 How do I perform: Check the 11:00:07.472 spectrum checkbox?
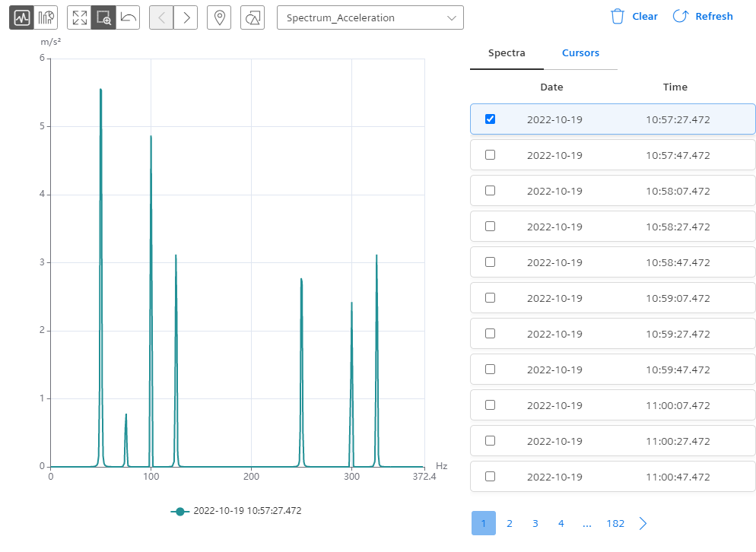tap(490, 404)
